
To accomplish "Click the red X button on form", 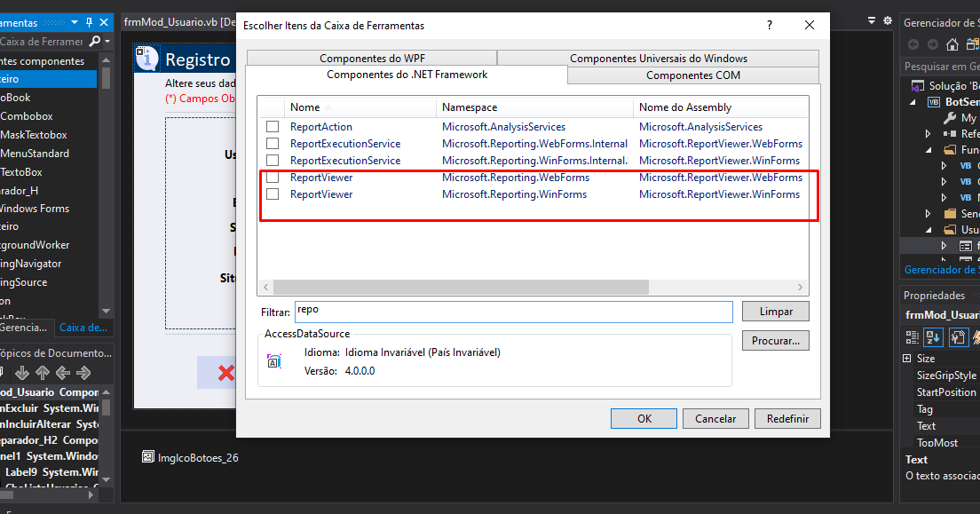I will (x=225, y=373).
